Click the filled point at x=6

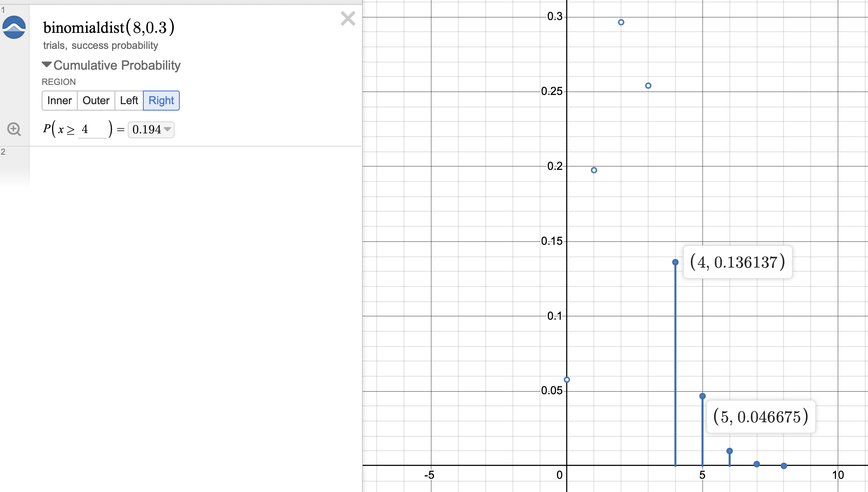[729, 451]
